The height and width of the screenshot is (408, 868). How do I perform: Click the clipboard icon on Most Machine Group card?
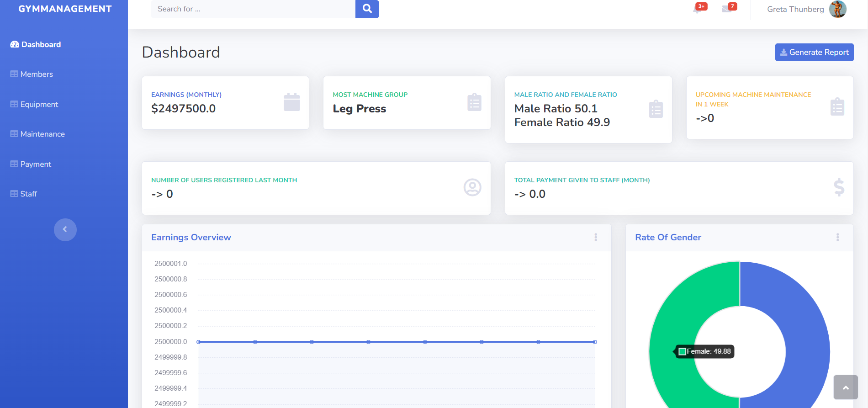tap(474, 102)
